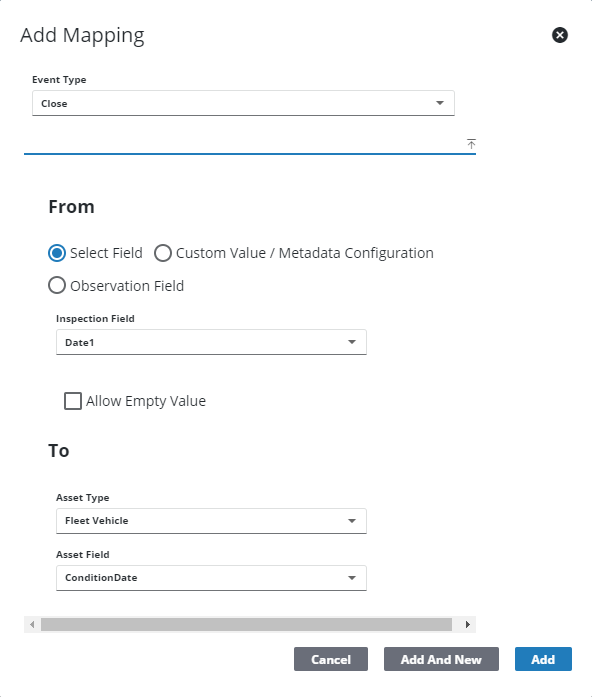Click the Event Type dropdown arrow icon
The height and width of the screenshot is (697, 592).
440,103
